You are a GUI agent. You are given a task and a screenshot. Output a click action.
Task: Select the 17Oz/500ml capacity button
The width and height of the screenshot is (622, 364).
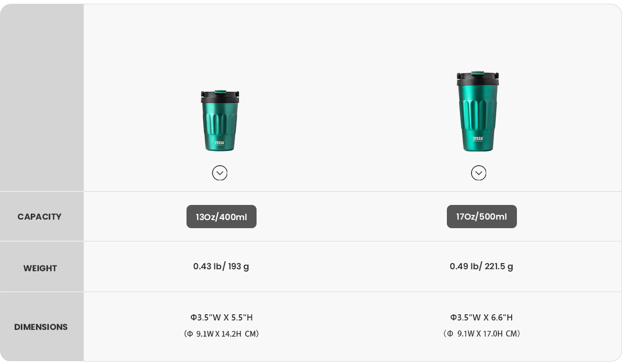point(481,217)
